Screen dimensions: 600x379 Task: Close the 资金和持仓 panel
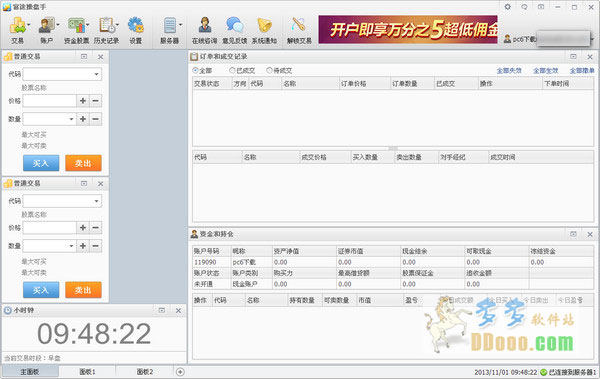tap(590, 234)
